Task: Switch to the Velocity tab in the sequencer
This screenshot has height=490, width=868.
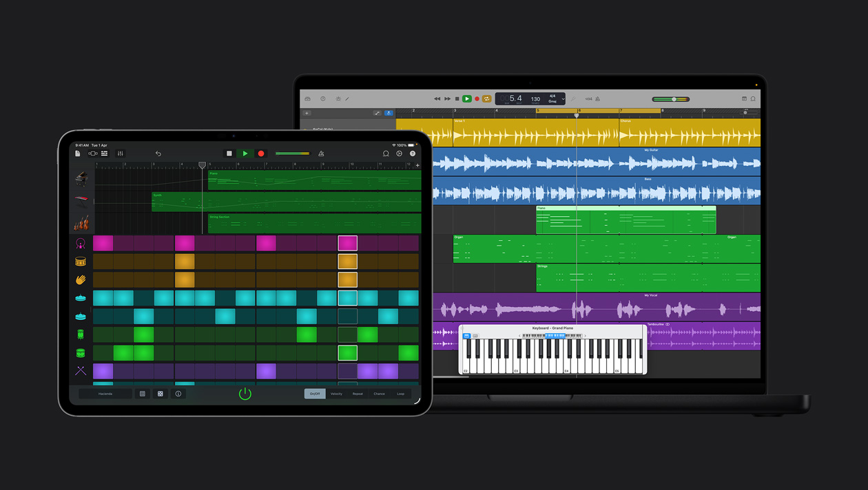Action: (336, 393)
